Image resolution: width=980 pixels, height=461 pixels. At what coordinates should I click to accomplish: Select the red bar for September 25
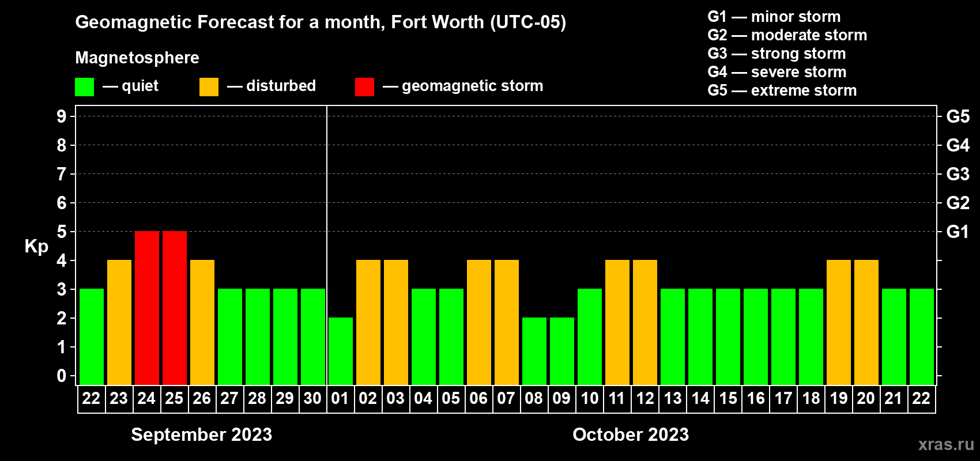click(x=175, y=308)
